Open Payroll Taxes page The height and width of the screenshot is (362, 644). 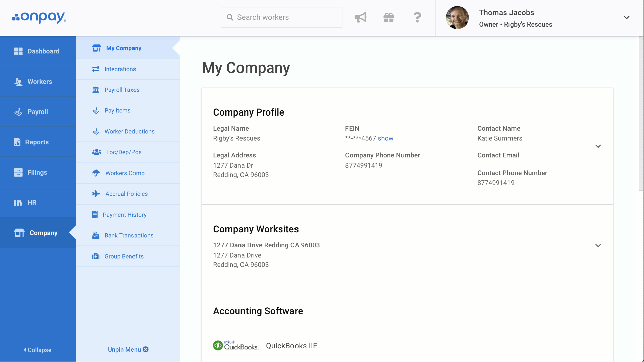coord(128,90)
